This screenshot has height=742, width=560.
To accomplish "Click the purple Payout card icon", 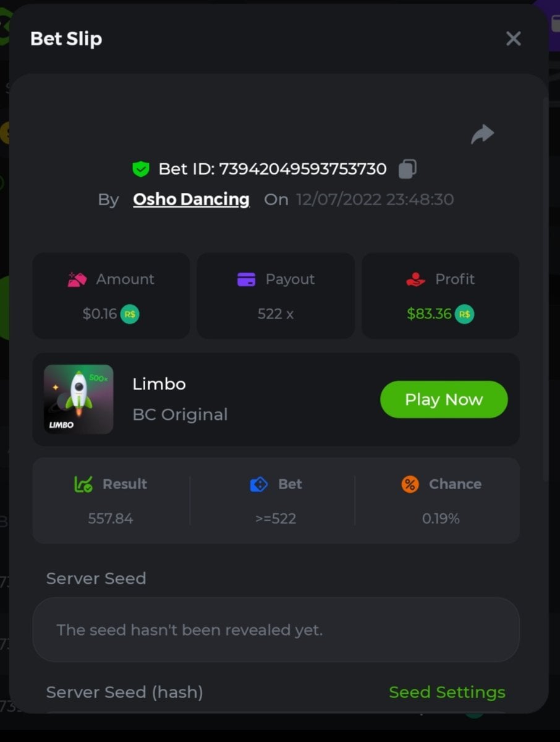I will pos(246,279).
